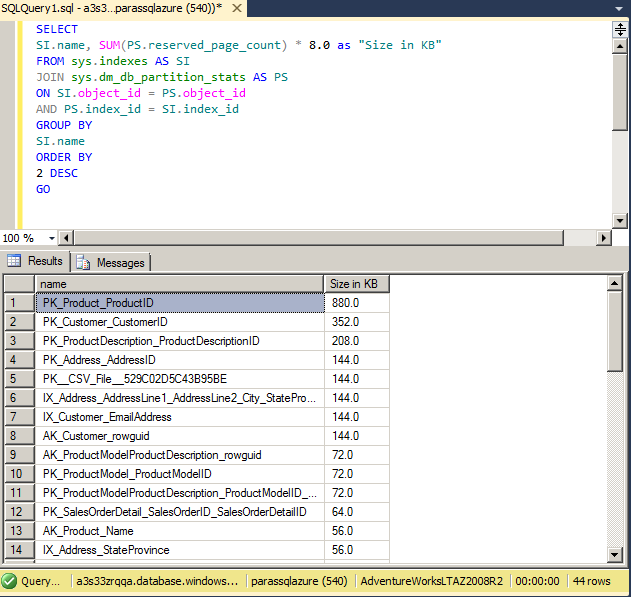Switch to the Messages tab
Viewport: 631px width, 597px height.
coord(111,263)
